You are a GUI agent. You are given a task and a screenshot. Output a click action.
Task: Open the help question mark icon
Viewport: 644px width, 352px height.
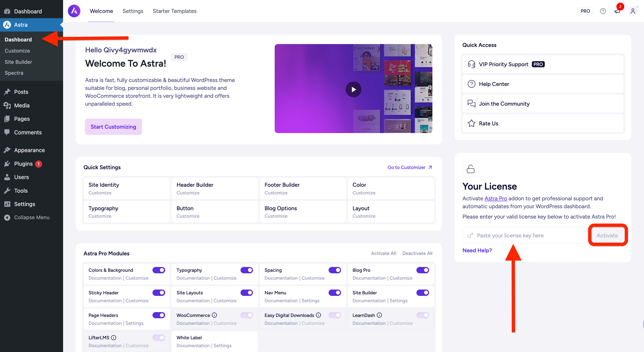pos(603,11)
